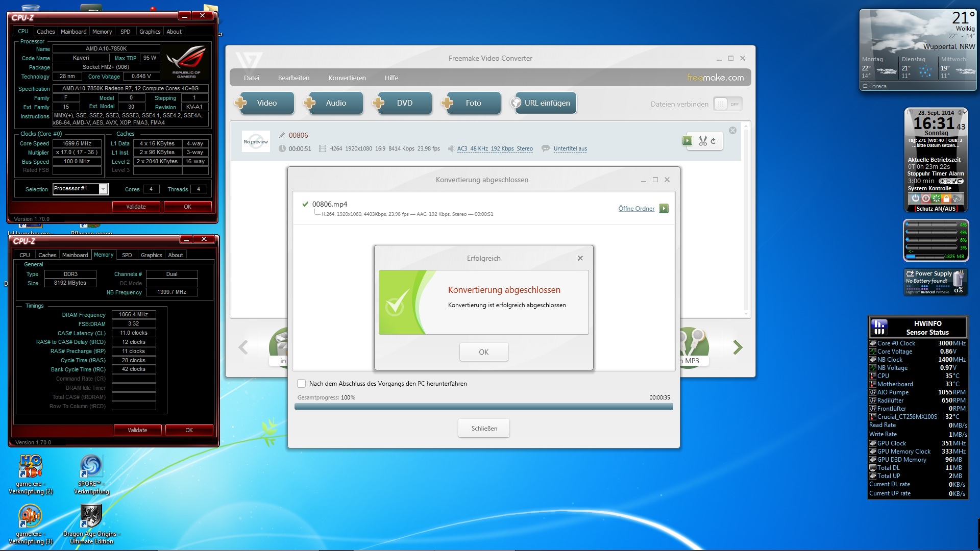Click the scissors edit icon for 00806

point(703,141)
